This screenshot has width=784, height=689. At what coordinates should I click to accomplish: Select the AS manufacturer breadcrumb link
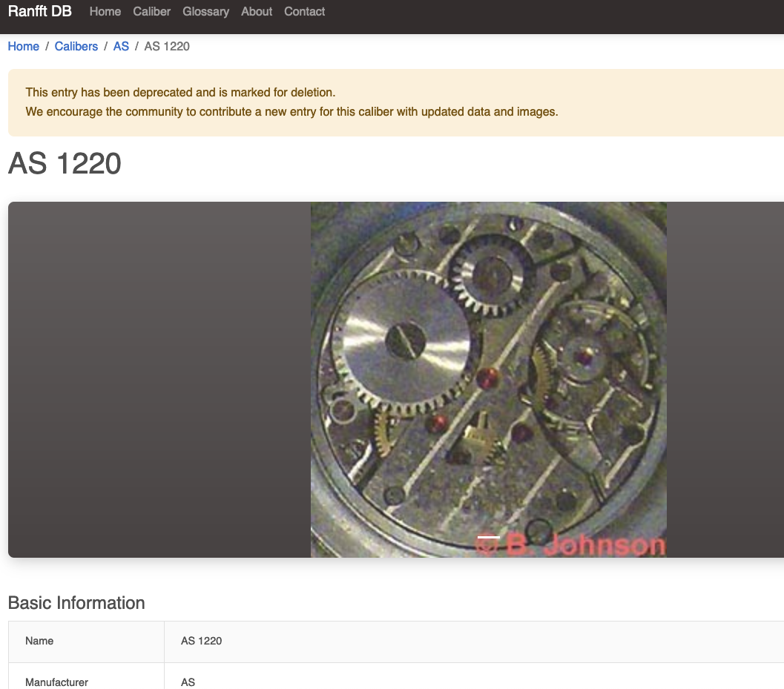click(121, 46)
